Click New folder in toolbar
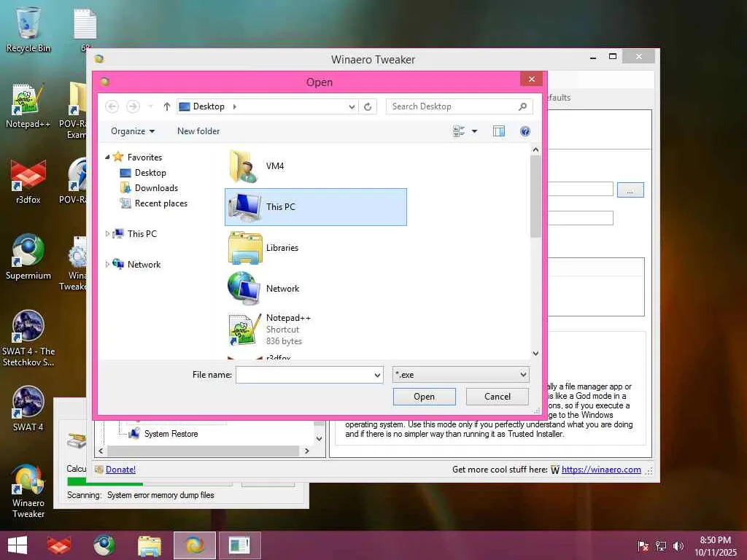Screen dimensions: 747x560 198,131
